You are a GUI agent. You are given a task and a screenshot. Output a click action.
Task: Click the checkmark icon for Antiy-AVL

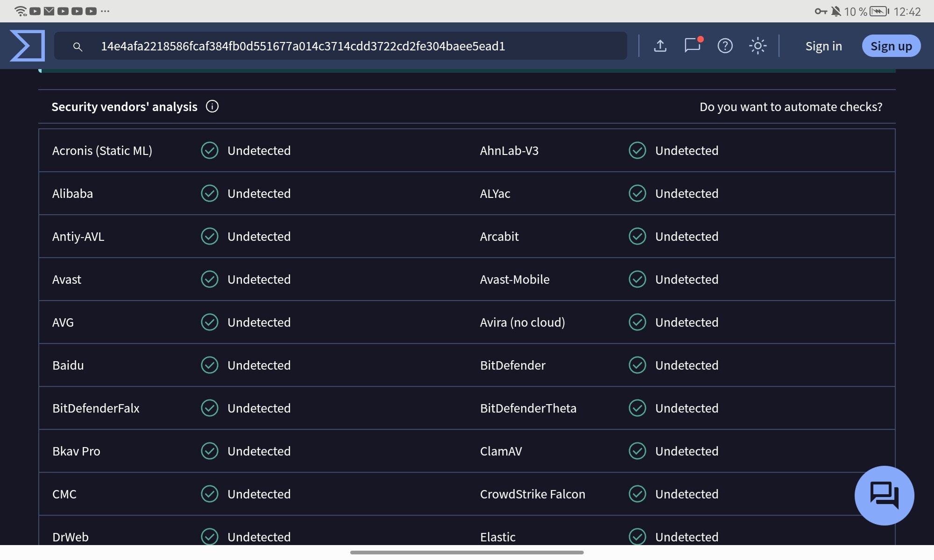(210, 236)
